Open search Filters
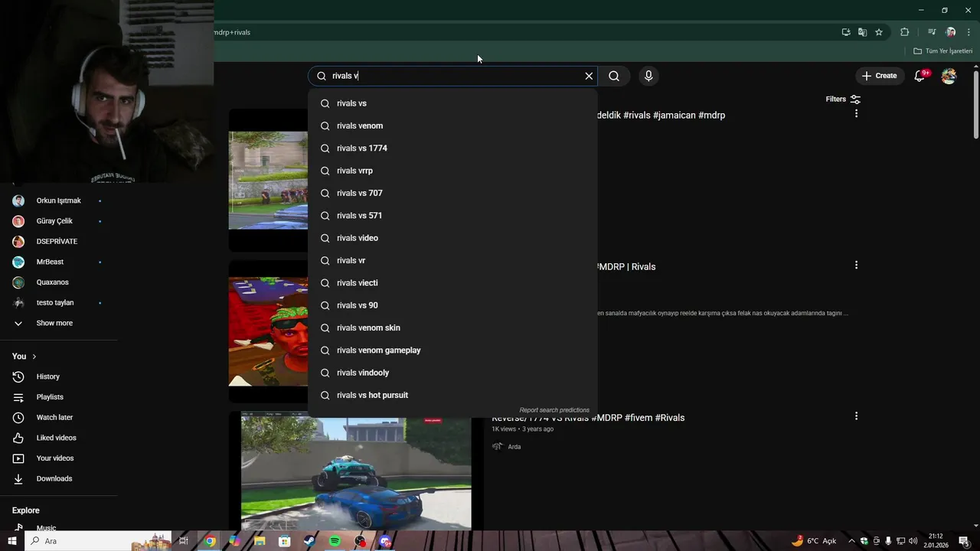The width and height of the screenshot is (980, 551). click(x=843, y=99)
